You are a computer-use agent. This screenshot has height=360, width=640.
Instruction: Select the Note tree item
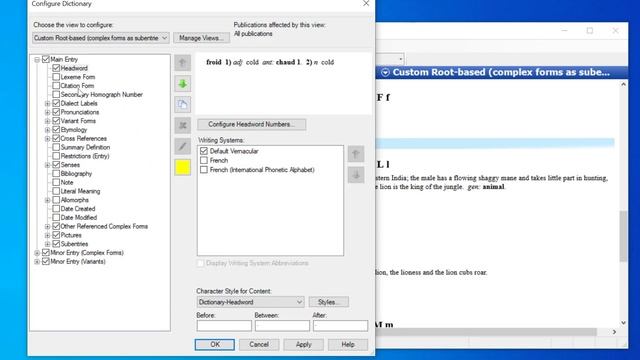point(67,182)
